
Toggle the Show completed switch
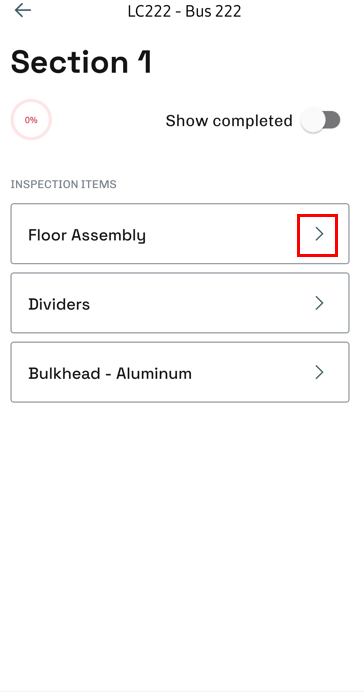tap(321, 120)
